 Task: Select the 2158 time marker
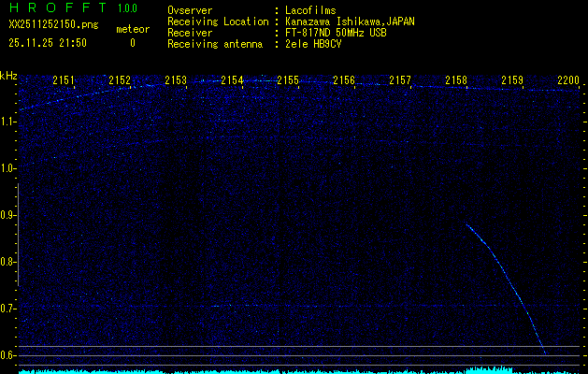[x=456, y=80]
